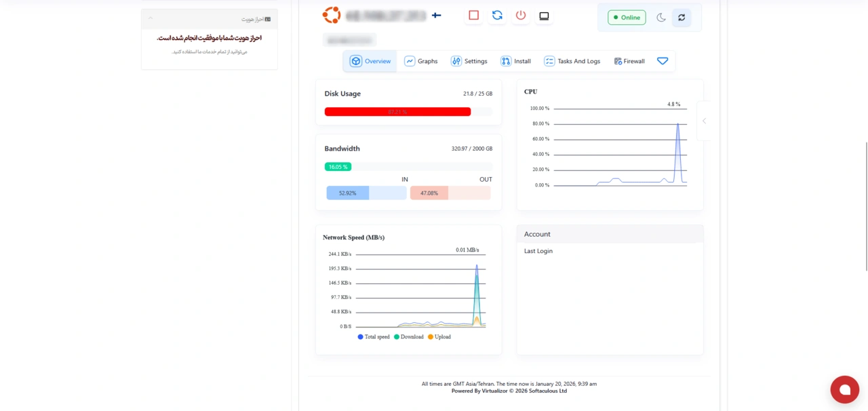The height and width of the screenshot is (411, 868).
Task: Collapse the identity verification panel chevron
Action: click(151, 19)
